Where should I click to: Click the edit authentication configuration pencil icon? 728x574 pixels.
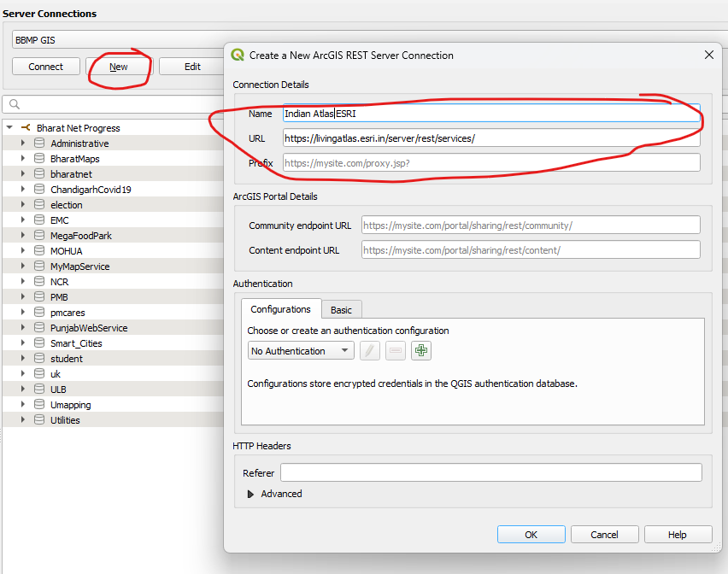click(369, 351)
